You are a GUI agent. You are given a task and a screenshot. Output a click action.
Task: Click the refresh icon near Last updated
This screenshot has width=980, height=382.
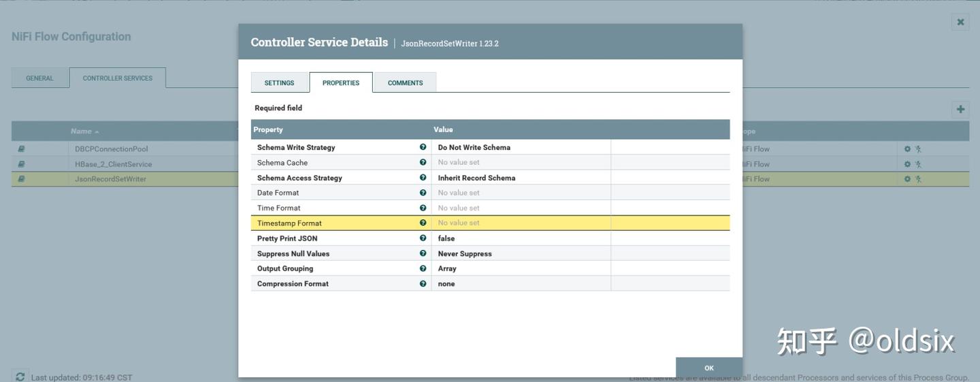20,377
